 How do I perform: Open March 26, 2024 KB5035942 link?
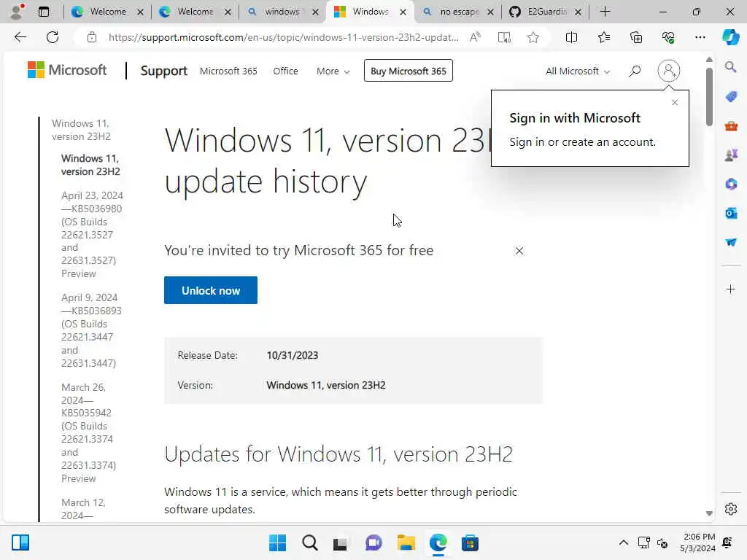click(88, 432)
